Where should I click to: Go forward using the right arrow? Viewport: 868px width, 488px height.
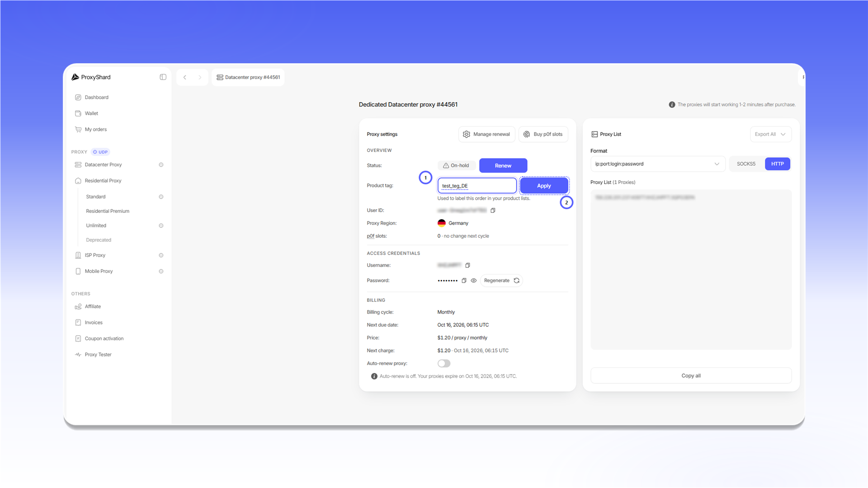[x=200, y=77]
